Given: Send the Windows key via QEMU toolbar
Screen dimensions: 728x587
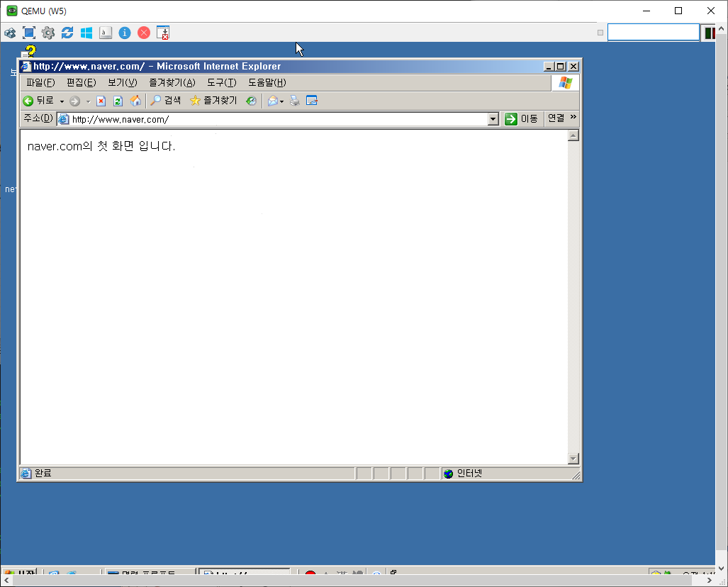Looking at the screenshot, I should pyautogui.click(x=86, y=33).
